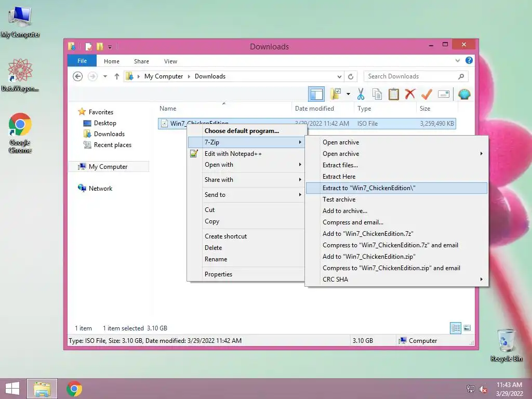
Task: Click the title bar Properties icon
Action: point(88,46)
